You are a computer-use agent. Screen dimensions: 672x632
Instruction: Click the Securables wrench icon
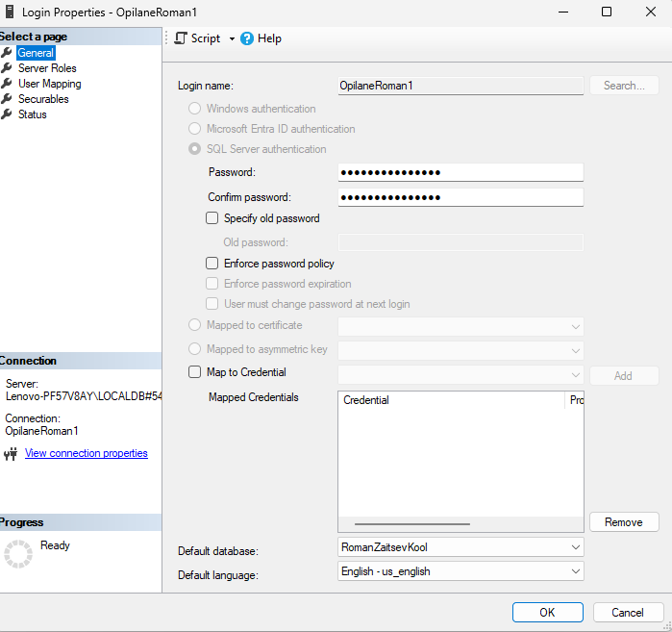point(7,99)
